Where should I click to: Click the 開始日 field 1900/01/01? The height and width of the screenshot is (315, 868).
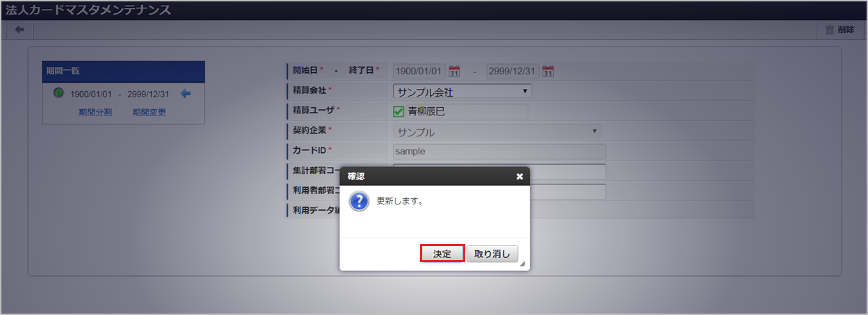click(419, 71)
